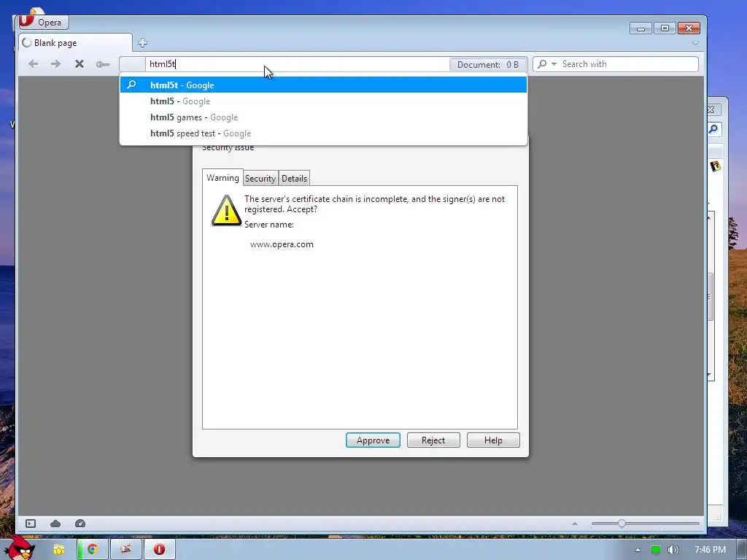Open the closed tabs dropdown arrow
The width and height of the screenshot is (747, 560).
tap(695, 43)
